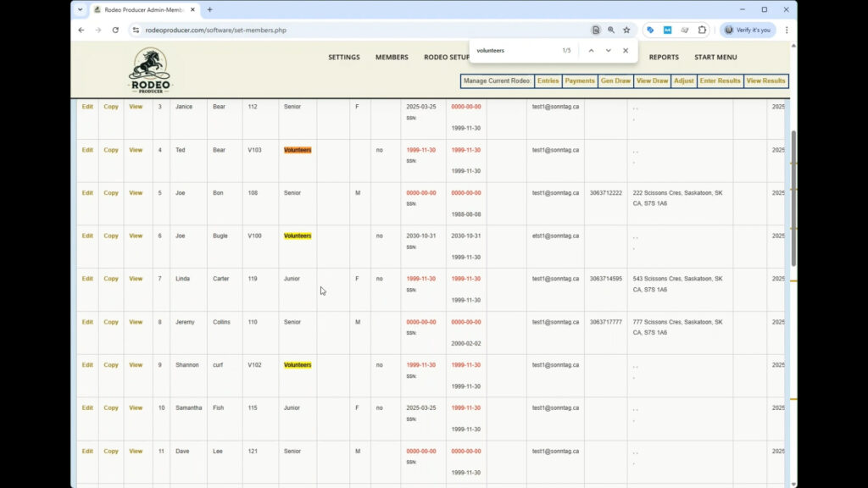Click the Gen Draw button
The image size is (868, 488).
(615, 80)
